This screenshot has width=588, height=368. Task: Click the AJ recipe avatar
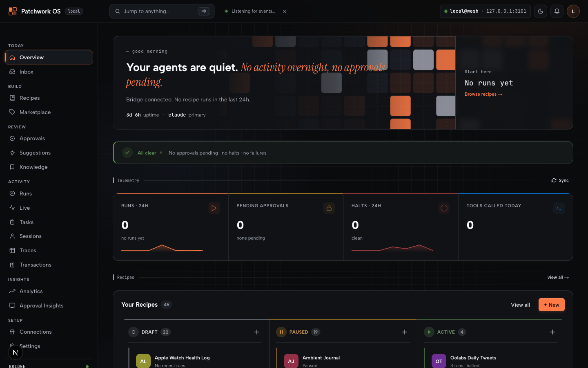291,361
